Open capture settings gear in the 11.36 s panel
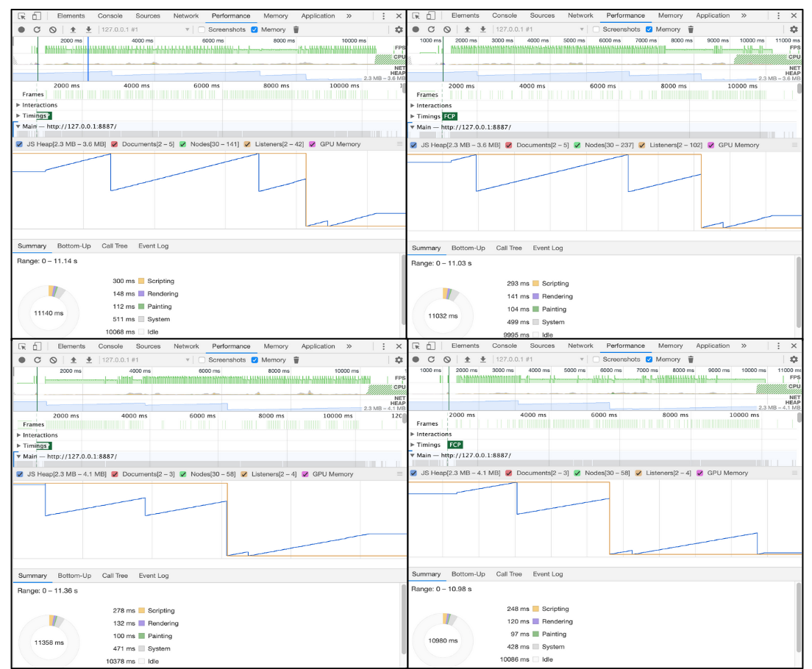The width and height of the screenshot is (812, 669). [399, 360]
